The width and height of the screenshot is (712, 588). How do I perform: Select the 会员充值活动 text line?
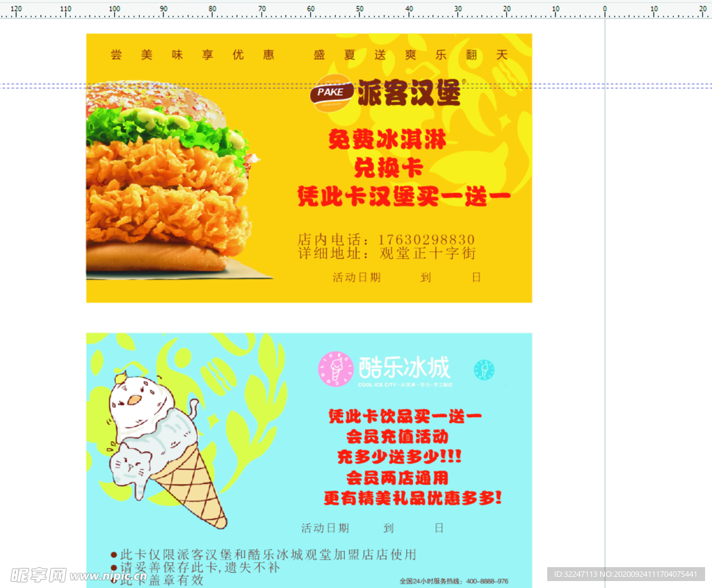point(397,436)
